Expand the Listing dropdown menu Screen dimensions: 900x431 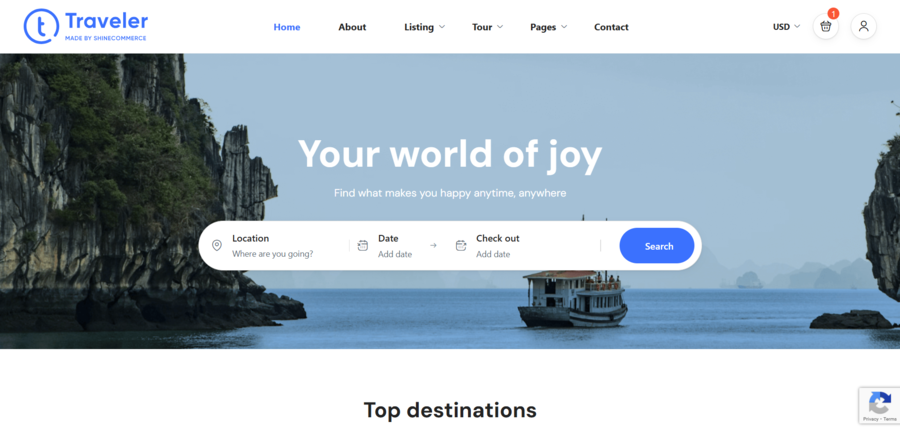424,27
